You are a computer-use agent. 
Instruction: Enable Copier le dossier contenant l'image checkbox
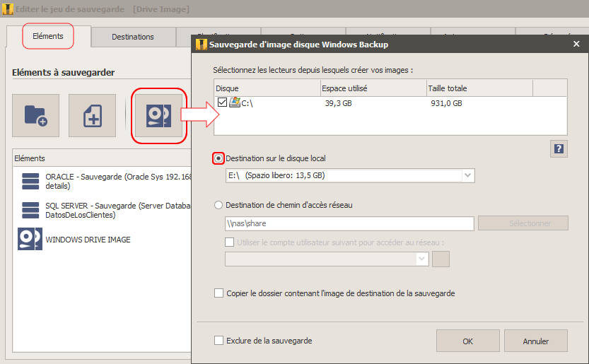point(218,293)
